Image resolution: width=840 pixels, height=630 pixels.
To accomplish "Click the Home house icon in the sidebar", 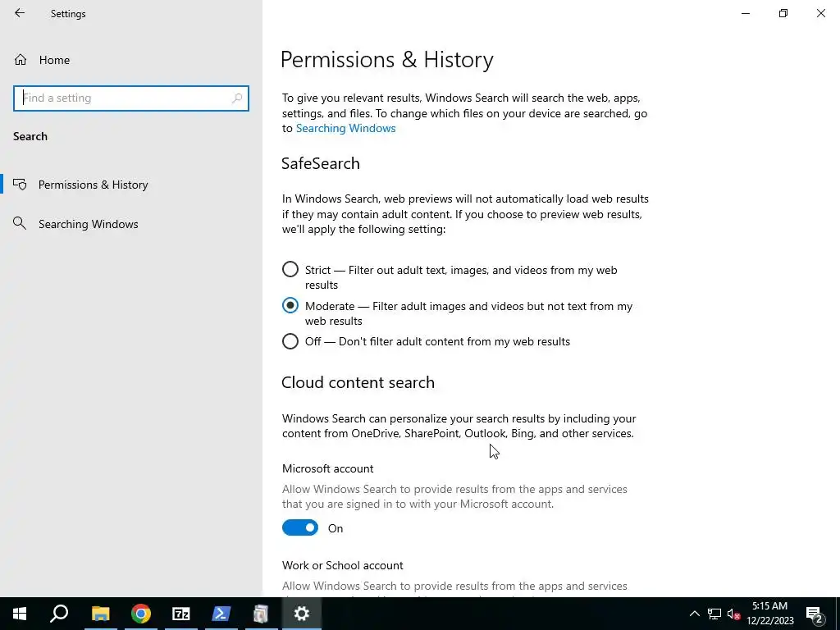I will [21, 60].
